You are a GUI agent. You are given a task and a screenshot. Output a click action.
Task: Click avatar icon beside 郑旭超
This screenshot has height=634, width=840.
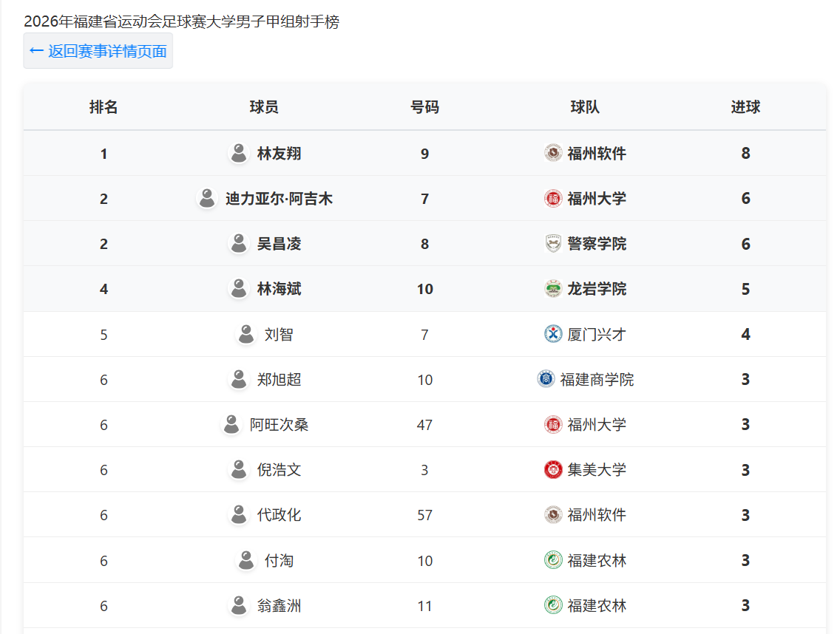238,379
